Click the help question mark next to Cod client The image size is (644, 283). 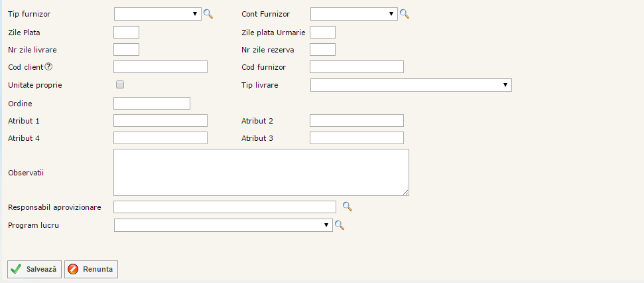(48, 66)
